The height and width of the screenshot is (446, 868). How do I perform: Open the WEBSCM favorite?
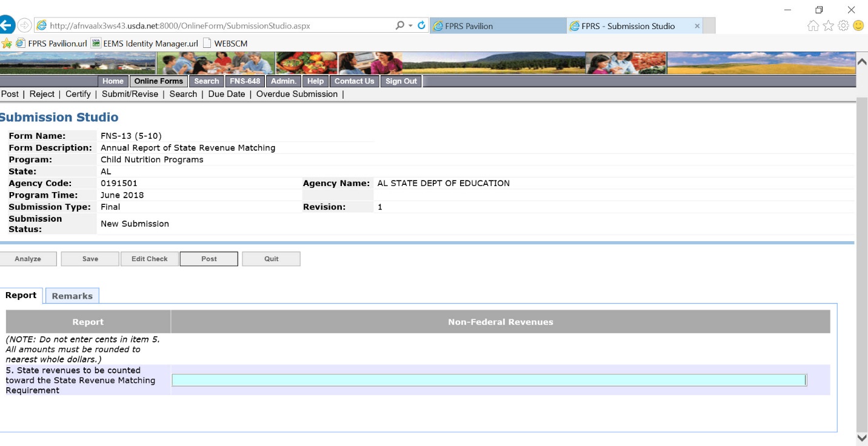(225, 44)
